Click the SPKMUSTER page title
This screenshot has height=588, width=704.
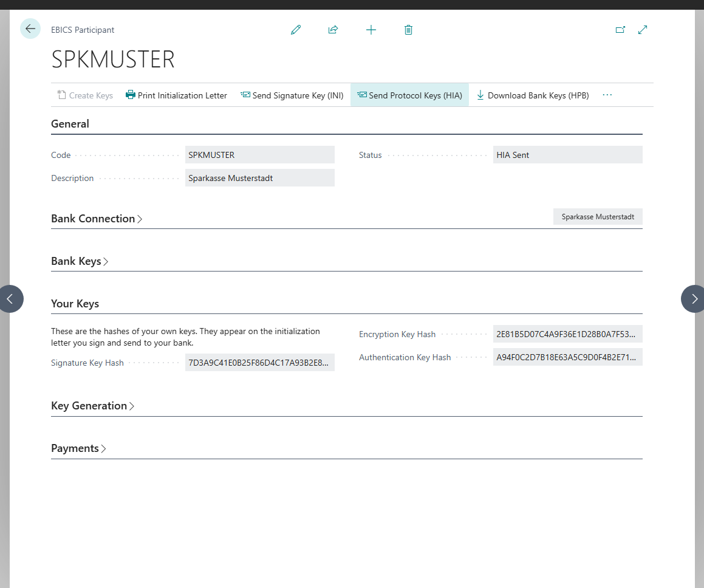coord(113,60)
